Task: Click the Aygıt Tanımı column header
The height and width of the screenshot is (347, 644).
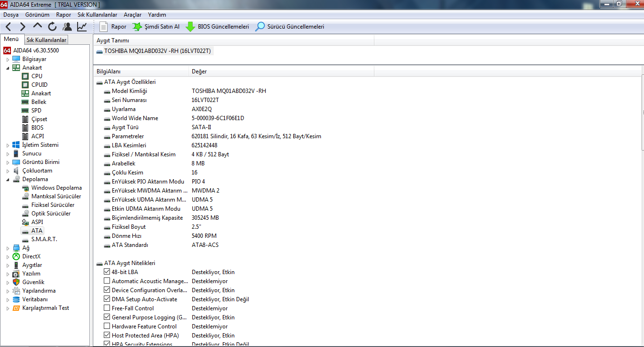Action: click(x=234, y=41)
